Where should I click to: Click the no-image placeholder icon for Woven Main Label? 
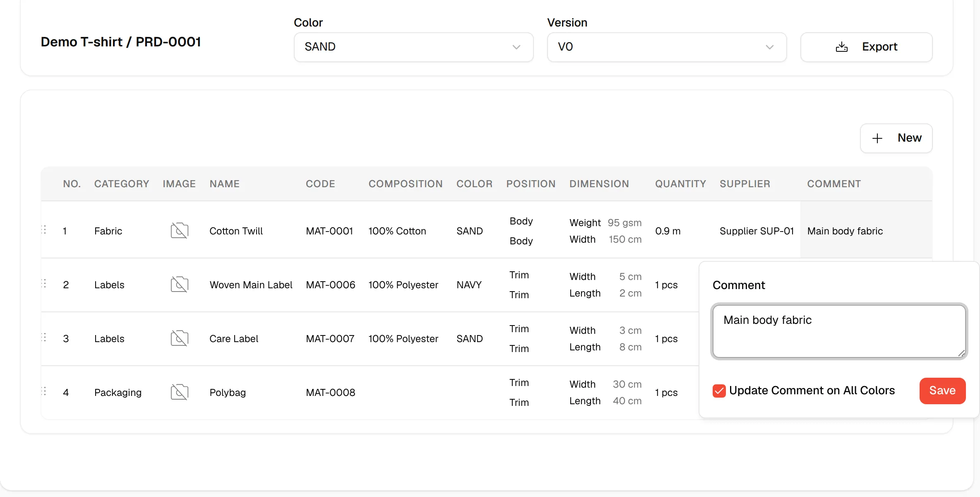click(x=180, y=285)
